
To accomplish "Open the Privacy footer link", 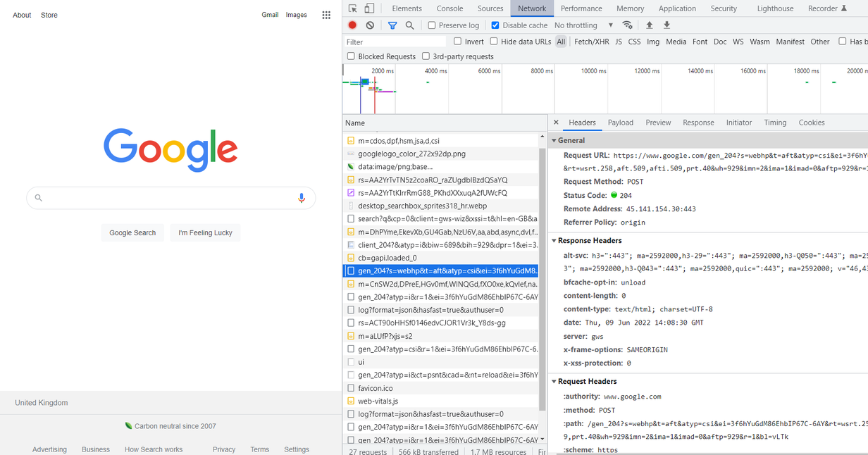I will [x=224, y=449].
